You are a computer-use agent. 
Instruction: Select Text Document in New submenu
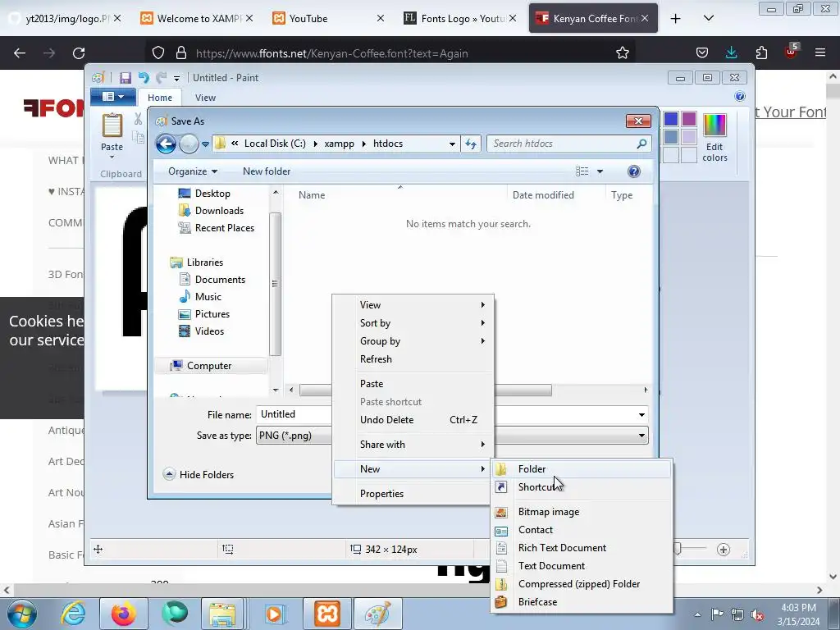(x=581, y=566)
